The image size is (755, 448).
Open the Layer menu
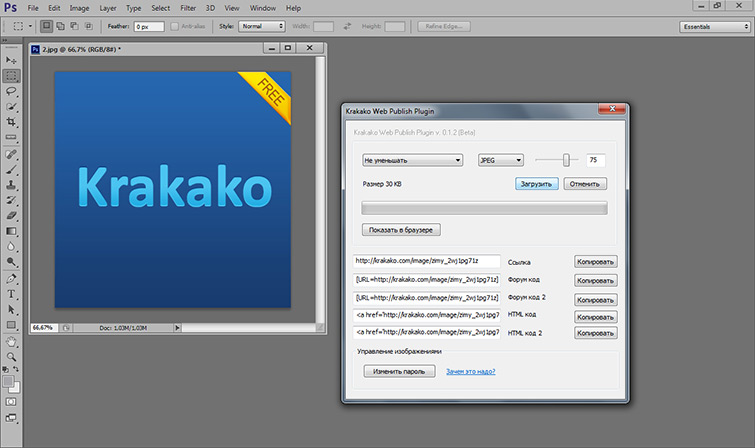pyautogui.click(x=108, y=8)
